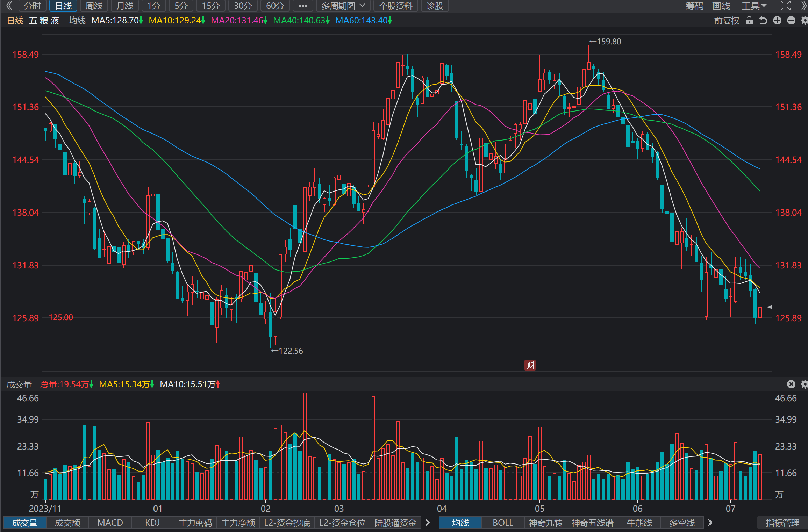This screenshot has height=532, width=808.
Task: Click the undo arrow icon in the chart toolbar
Action: (763, 21)
